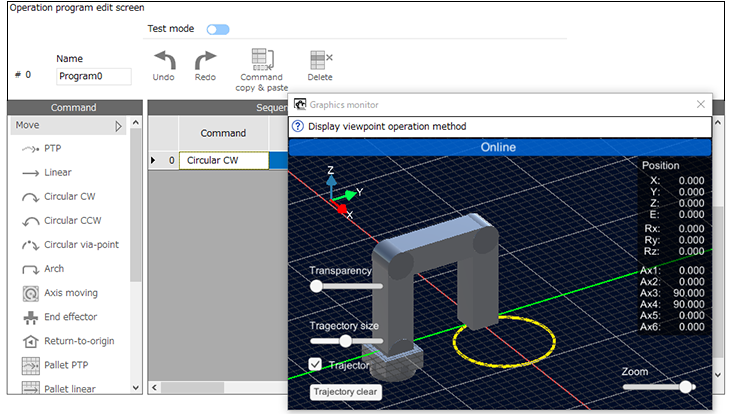Click the Undo arrow icon
The height and width of the screenshot is (414, 731).
point(165,60)
